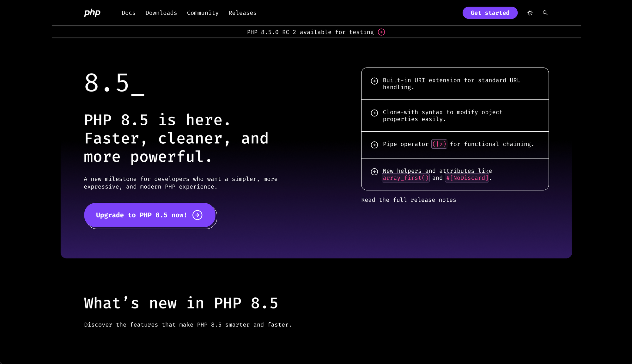Image resolution: width=632 pixels, height=364 pixels.
Task: Read the full release notes link
Action: click(409, 200)
